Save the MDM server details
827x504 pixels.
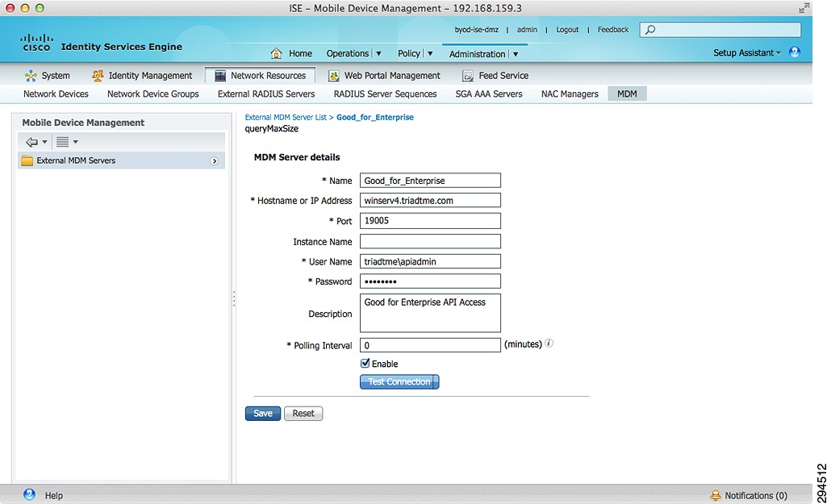coord(263,414)
